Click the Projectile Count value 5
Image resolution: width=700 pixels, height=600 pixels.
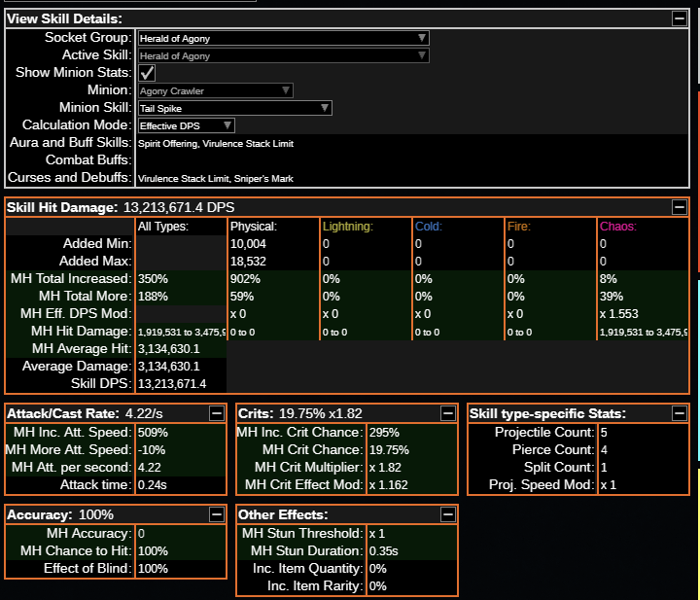(604, 433)
